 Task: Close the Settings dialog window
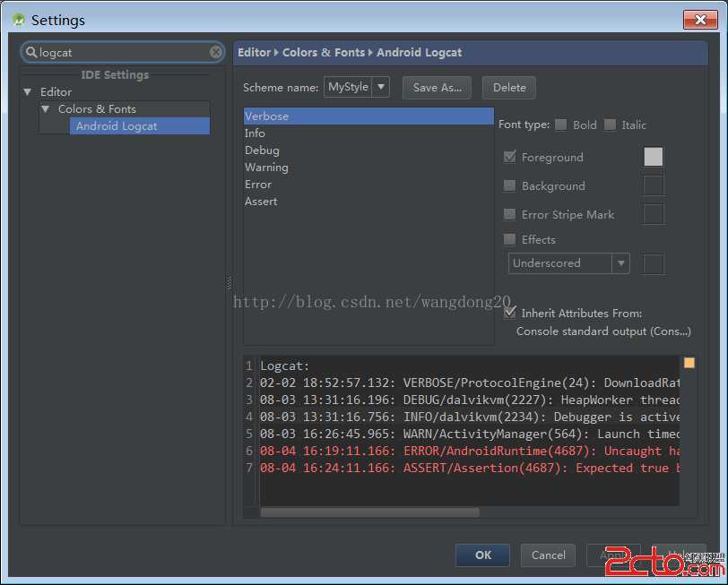(x=700, y=20)
